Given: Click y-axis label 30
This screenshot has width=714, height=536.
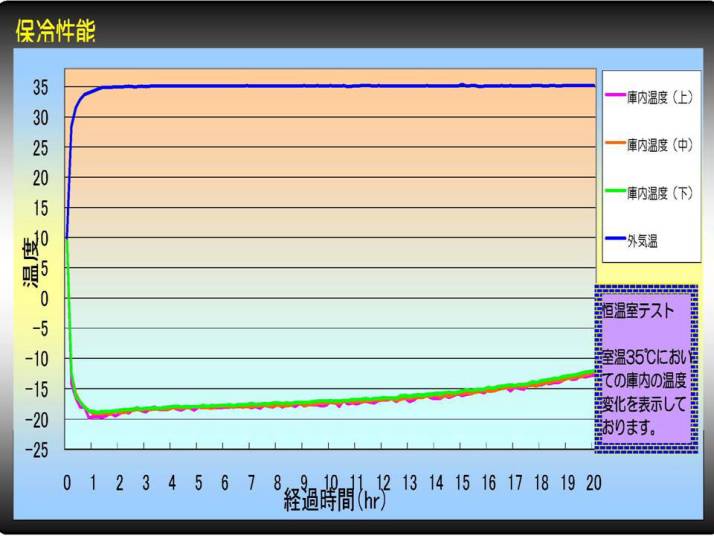Looking at the screenshot, I should (40, 118).
